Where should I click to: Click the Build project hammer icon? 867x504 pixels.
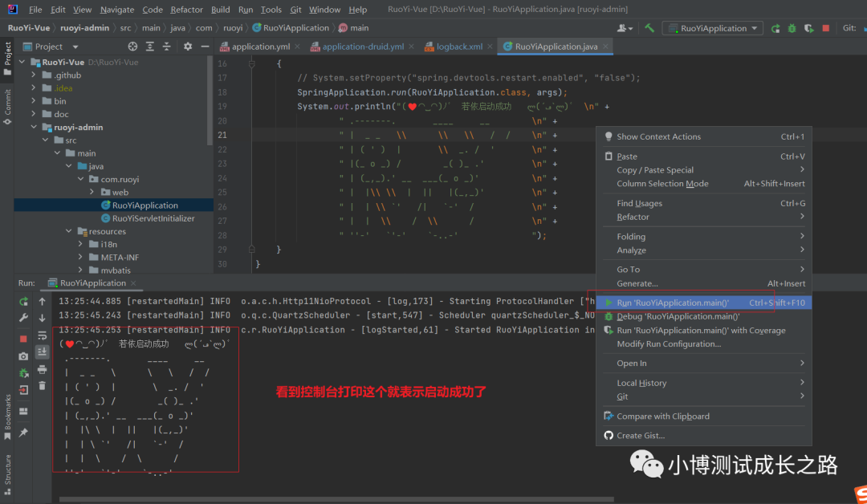coord(649,28)
